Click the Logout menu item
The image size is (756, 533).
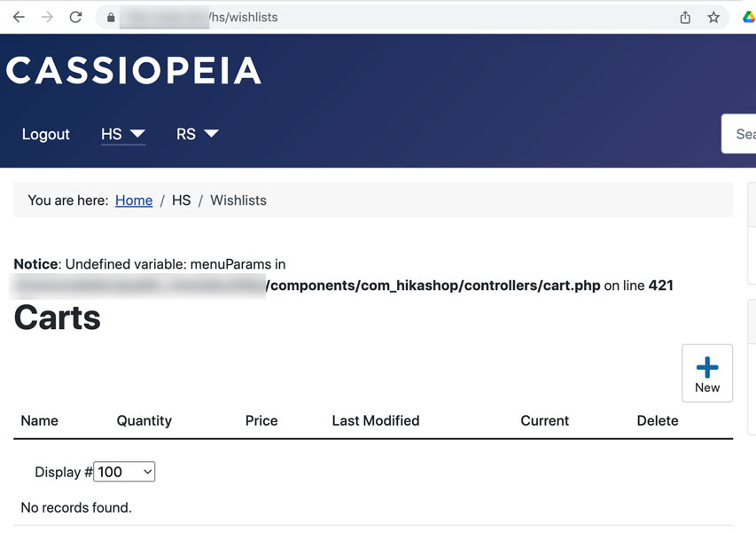[46, 134]
